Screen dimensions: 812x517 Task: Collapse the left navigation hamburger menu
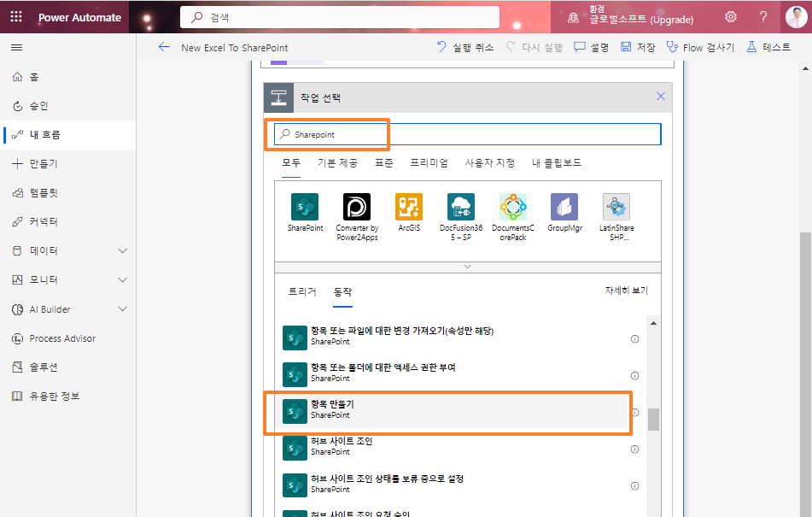[16, 48]
